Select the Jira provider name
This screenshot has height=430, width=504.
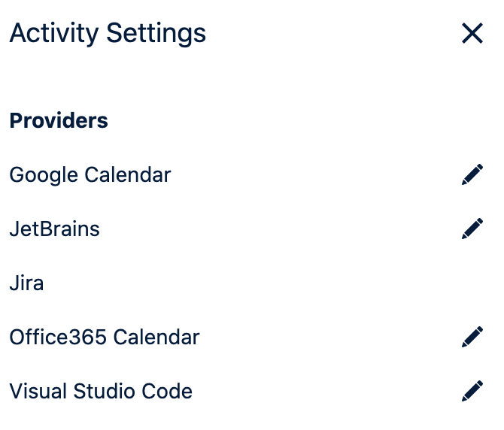pyautogui.click(x=26, y=283)
